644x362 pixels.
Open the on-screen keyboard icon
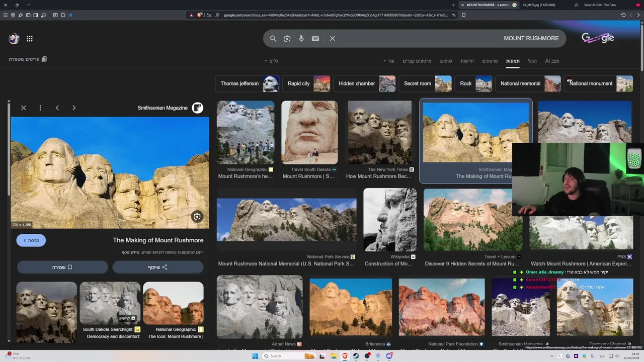[315, 38]
